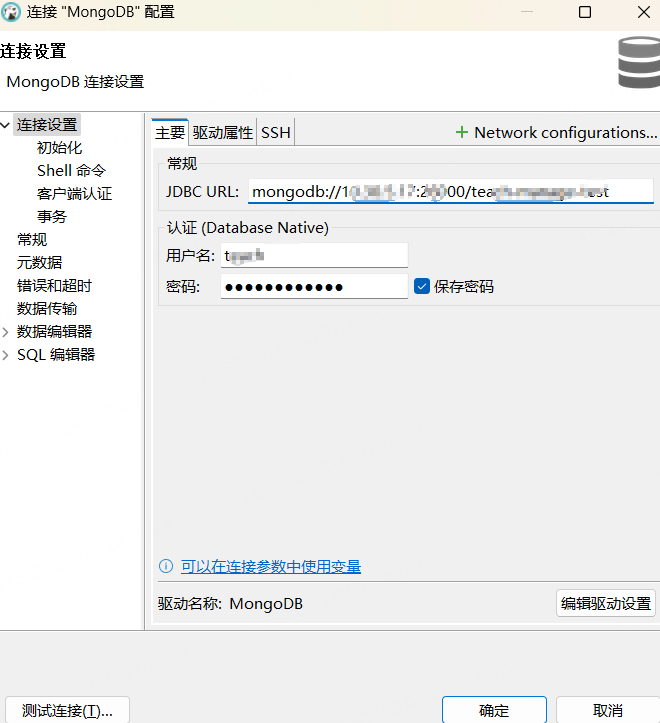Select 连接设置 in the sidebar tree

(x=47, y=125)
